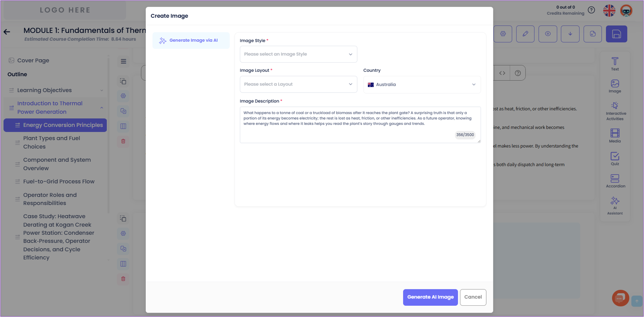Open the chat support bubble
This screenshot has height=317, width=644.
tap(620, 298)
